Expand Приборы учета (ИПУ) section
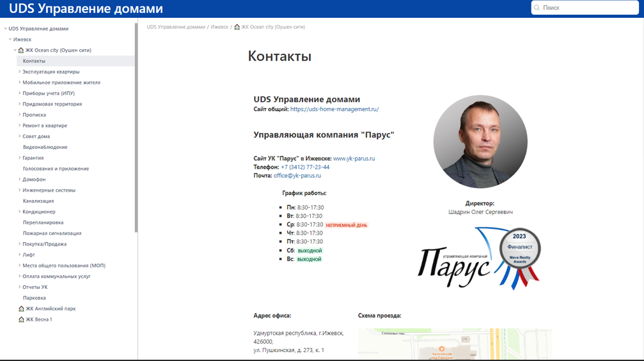Viewport: 644px width, 361px height. click(19, 93)
